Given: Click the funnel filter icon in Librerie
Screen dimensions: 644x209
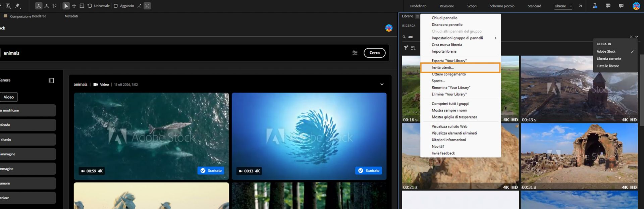Looking at the screenshot, I should point(406,48).
